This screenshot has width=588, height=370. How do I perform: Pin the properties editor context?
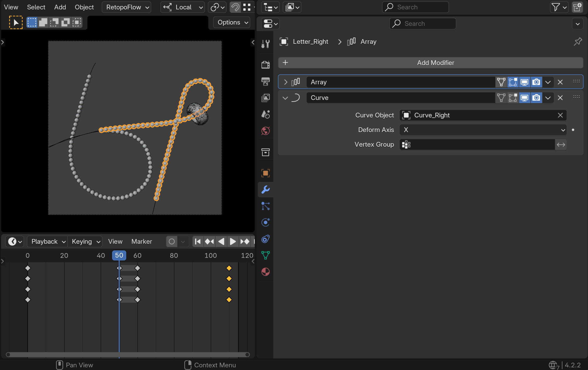tap(578, 42)
